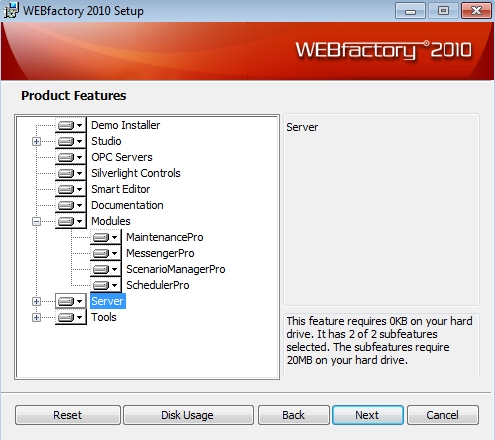495x440 pixels.
Task: Open MaintenancePro drive icon dropdown
Action: tap(105, 237)
